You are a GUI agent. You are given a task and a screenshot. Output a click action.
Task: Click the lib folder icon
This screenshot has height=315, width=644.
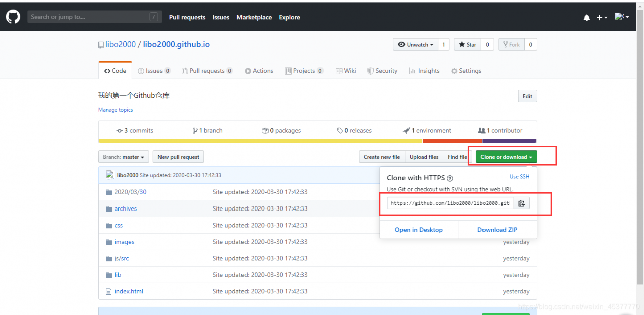(109, 275)
